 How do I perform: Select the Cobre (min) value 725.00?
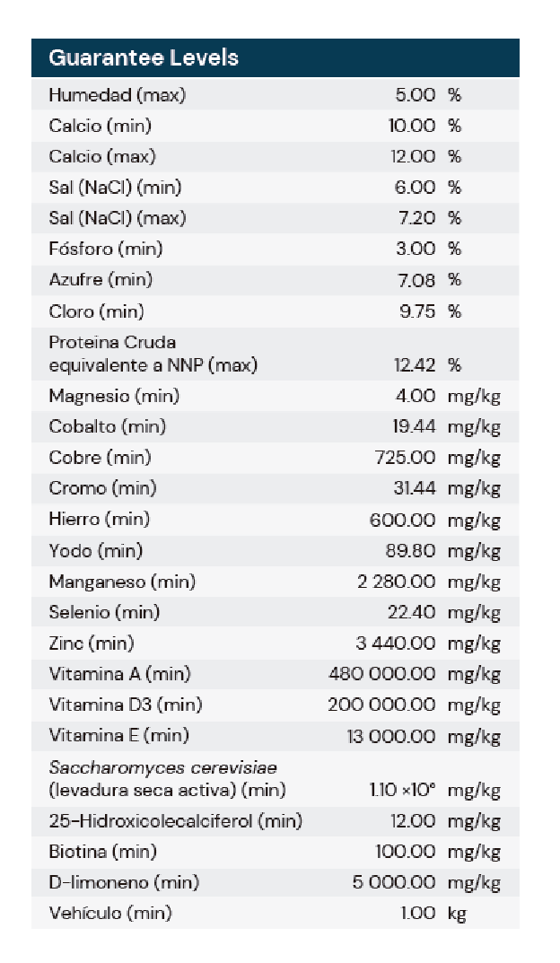[405, 458]
